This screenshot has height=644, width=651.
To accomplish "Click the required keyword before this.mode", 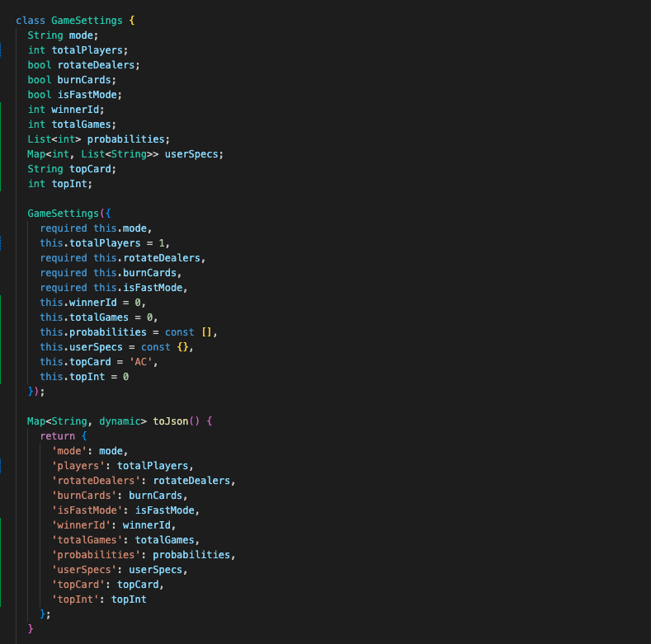I will [63, 228].
